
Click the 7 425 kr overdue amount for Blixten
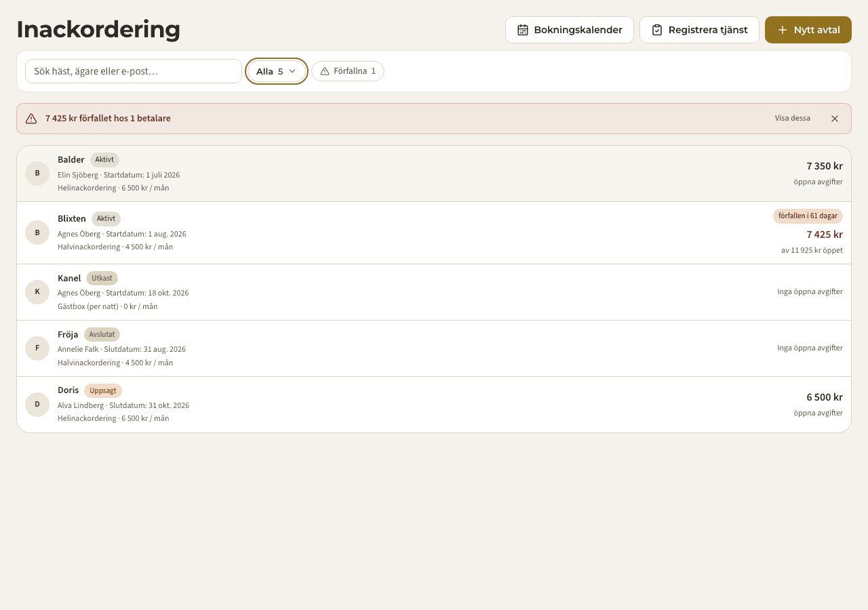(x=825, y=235)
